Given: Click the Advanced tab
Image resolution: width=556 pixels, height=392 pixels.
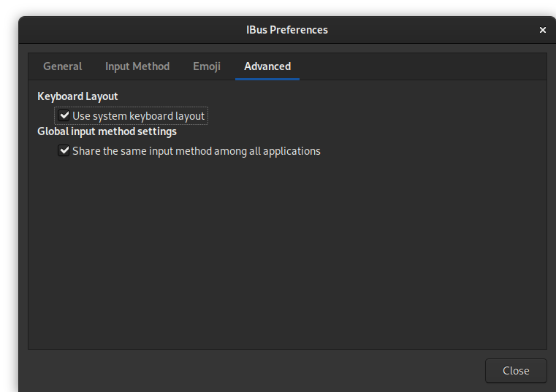Looking at the screenshot, I should pos(267,66).
